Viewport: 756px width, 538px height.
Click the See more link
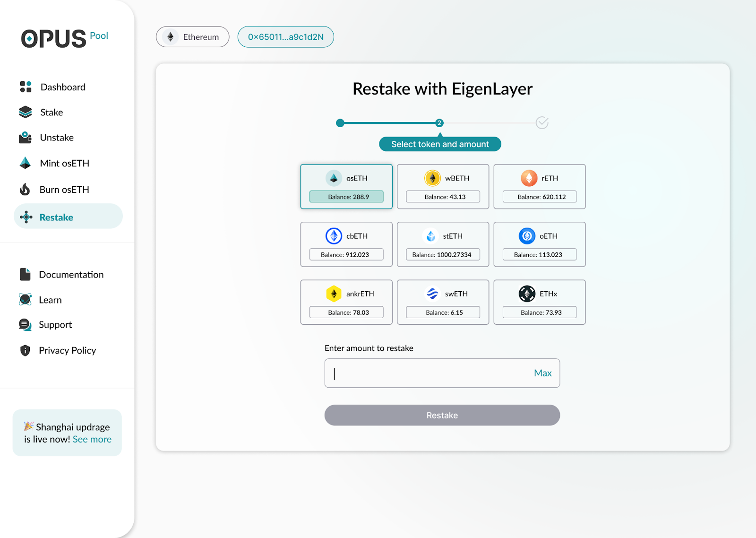(x=92, y=439)
